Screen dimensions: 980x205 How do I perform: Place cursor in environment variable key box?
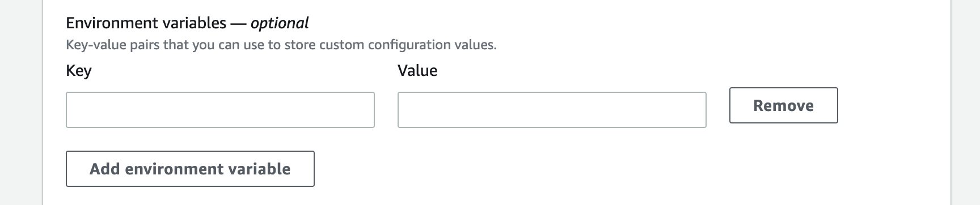pos(220,110)
